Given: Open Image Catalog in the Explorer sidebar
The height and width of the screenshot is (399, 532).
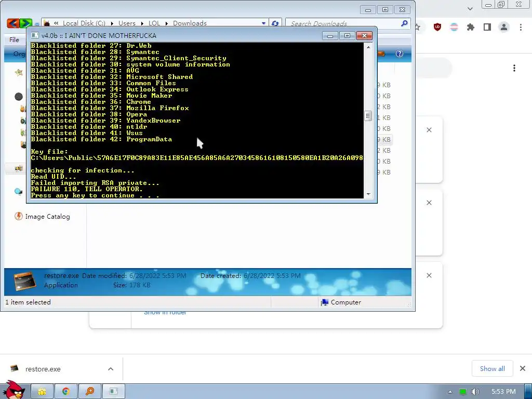Looking at the screenshot, I should click(43, 217).
